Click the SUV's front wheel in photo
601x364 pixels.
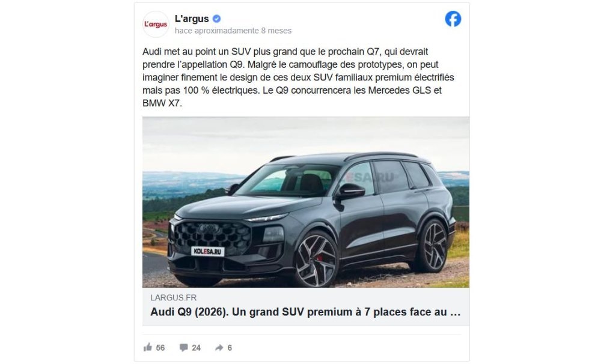tap(316, 259)
